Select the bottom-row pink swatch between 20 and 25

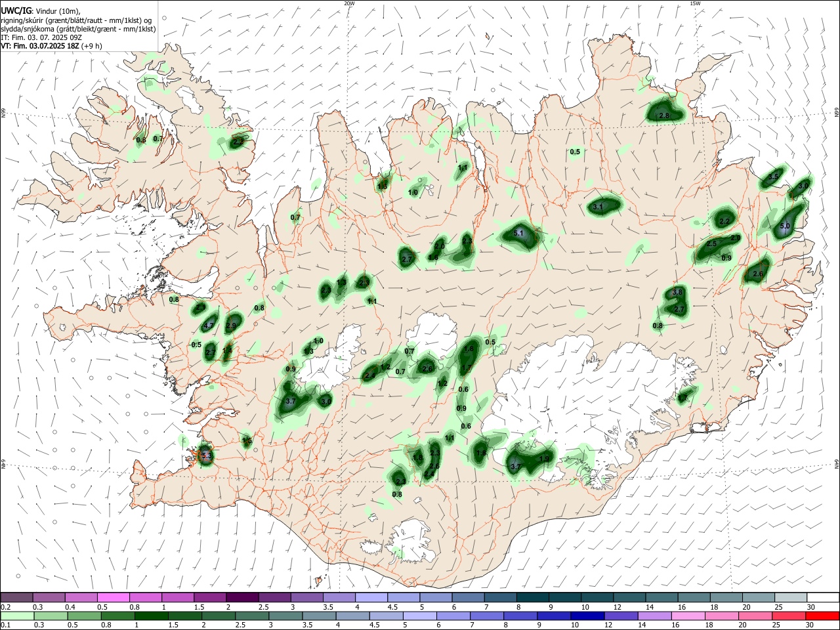tap(755, 616)
